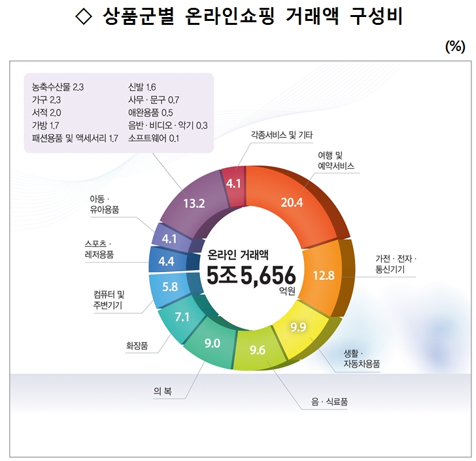Click the 생활 · 자동차용품 label
This screenshot has width=476, height=461.
[x=362, y=358]
